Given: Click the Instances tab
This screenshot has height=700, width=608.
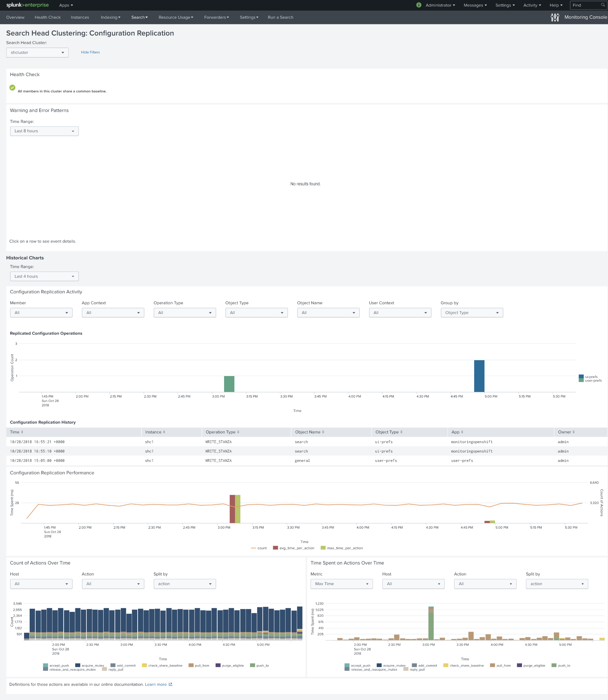Looking at the screenshot, I should 80,17.
